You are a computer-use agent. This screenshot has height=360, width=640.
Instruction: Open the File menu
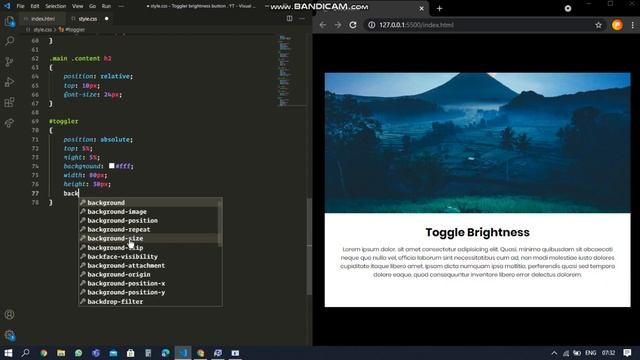pos(20,6)
